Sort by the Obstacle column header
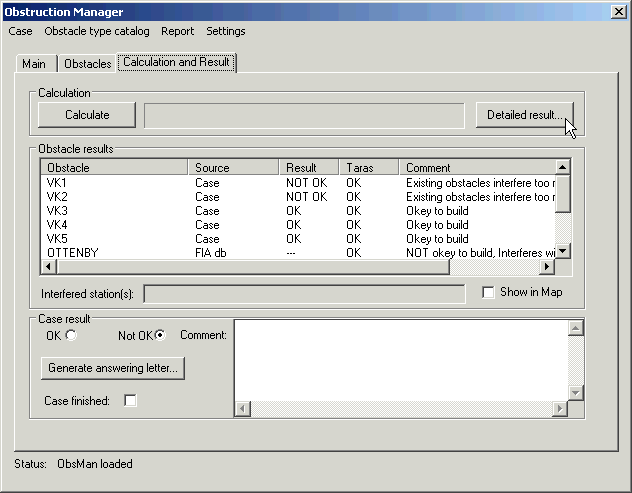 (x=114, y=167)
